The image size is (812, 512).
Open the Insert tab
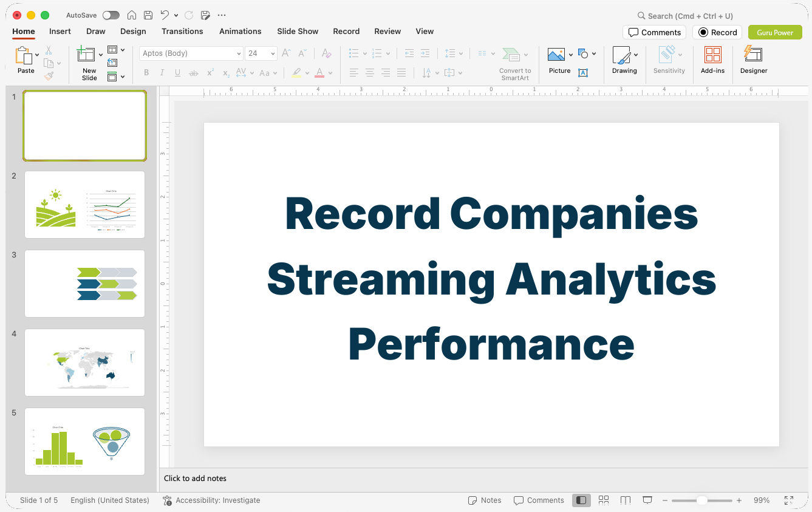60,32
